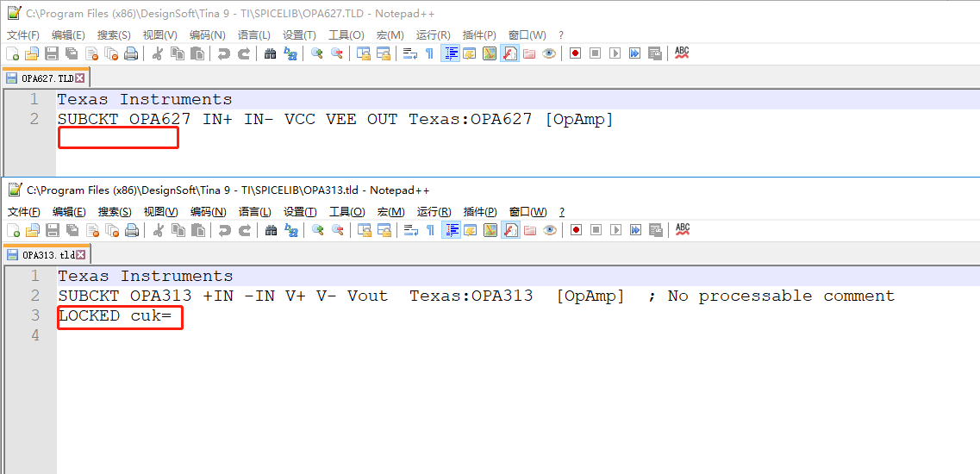Click spell check ABC icon in OPA313 window
This screenshot has width=980, height=474.
(x=683, y=230)
